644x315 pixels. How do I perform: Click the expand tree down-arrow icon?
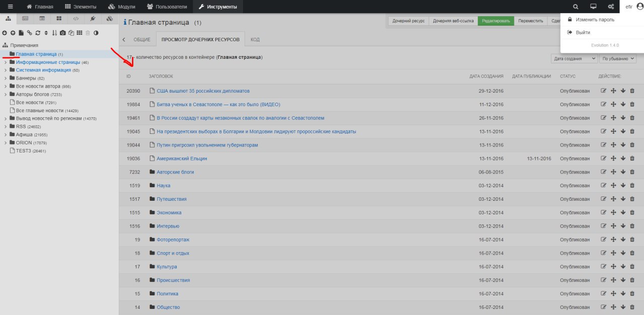point(5,33)
